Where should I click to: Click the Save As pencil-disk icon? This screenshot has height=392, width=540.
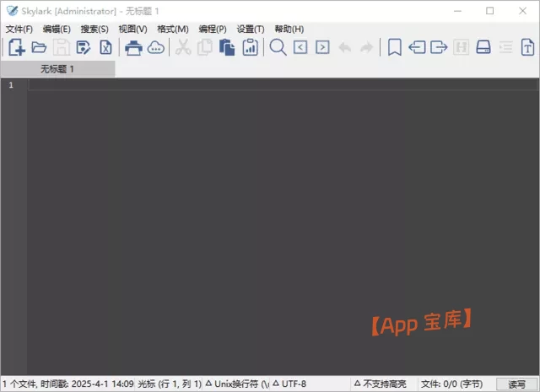pyautogui.click(x=84, y=48)
